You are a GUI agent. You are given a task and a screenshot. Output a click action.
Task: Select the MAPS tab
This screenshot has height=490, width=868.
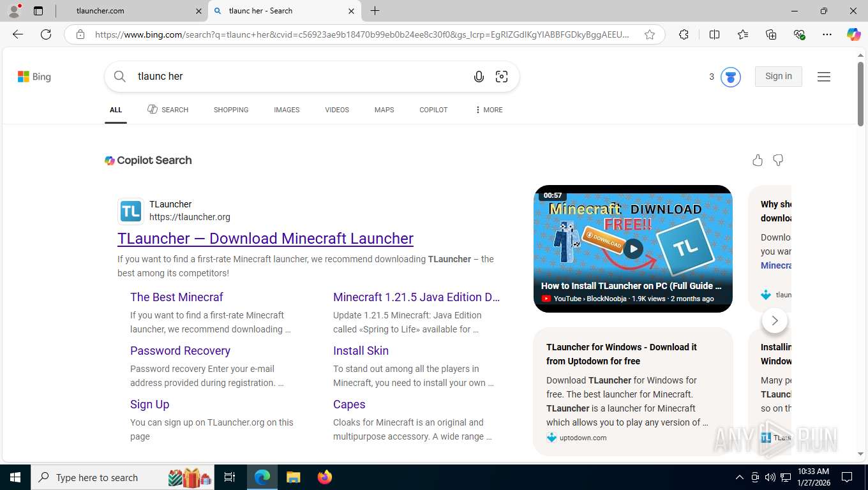[384, 110]
